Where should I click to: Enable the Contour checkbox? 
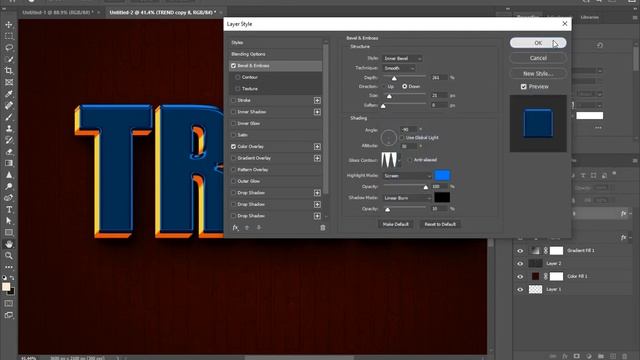tap(238, 77)
